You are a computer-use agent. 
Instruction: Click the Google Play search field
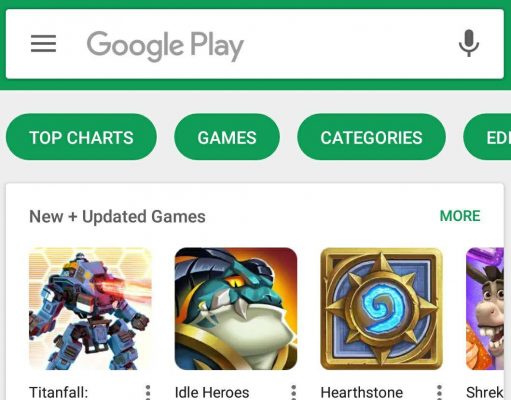(x=255, y=44)
